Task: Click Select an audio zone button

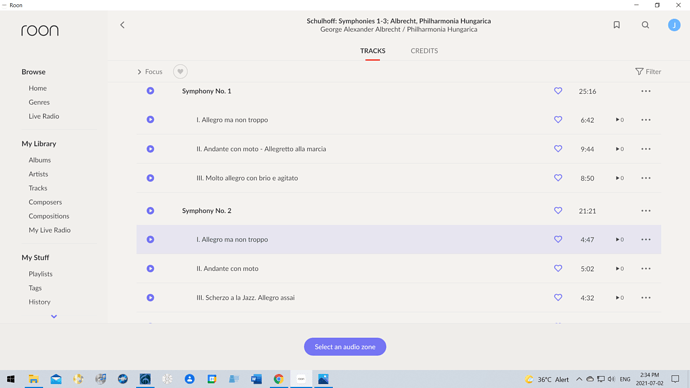Action: coord(345,347)
